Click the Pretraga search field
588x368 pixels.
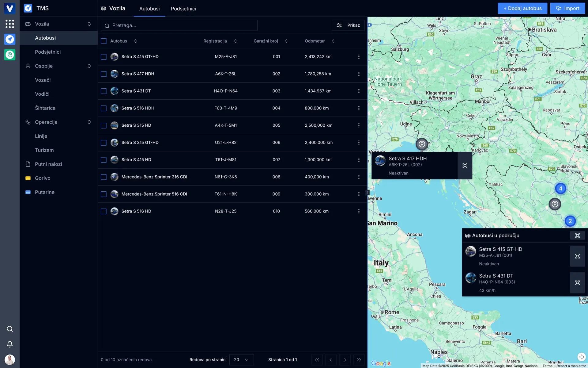(179, 25)
